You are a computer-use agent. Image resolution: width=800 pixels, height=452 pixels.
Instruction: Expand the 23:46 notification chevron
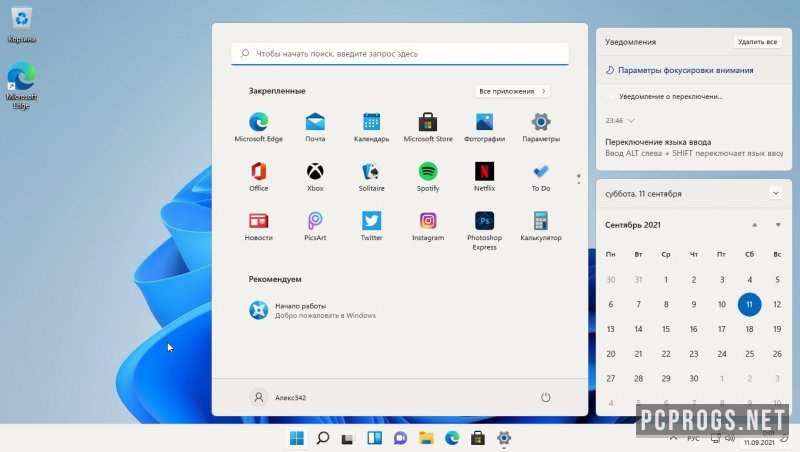(x=631, y=120)
